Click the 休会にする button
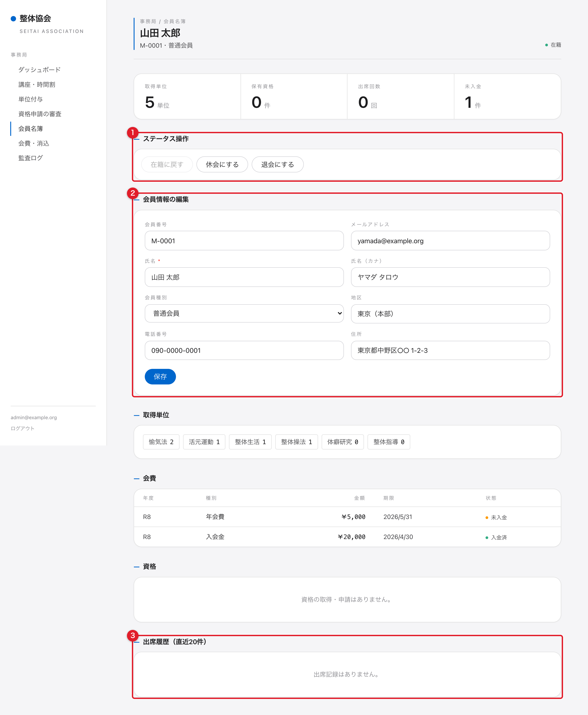Screen dimensions: 588x715 pos(222,164)
